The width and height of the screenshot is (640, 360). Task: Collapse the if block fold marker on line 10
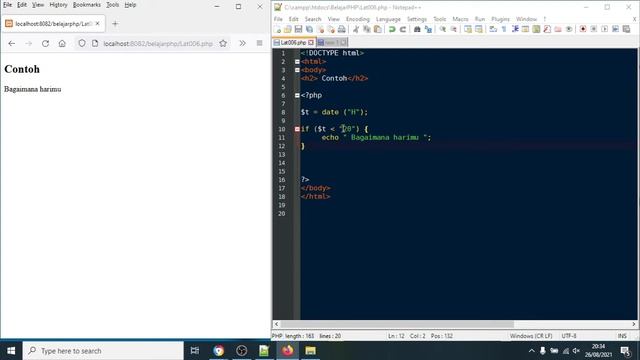[297, 129]
